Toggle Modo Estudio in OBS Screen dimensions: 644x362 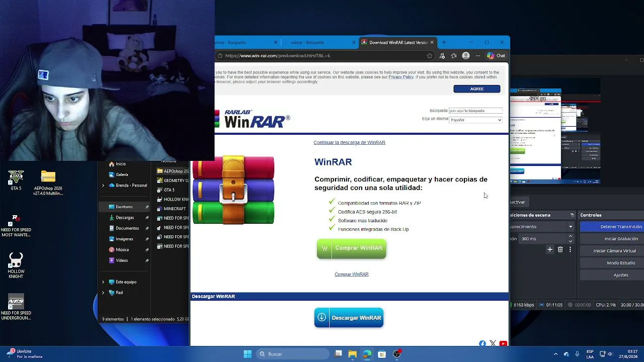coord(611,263)
